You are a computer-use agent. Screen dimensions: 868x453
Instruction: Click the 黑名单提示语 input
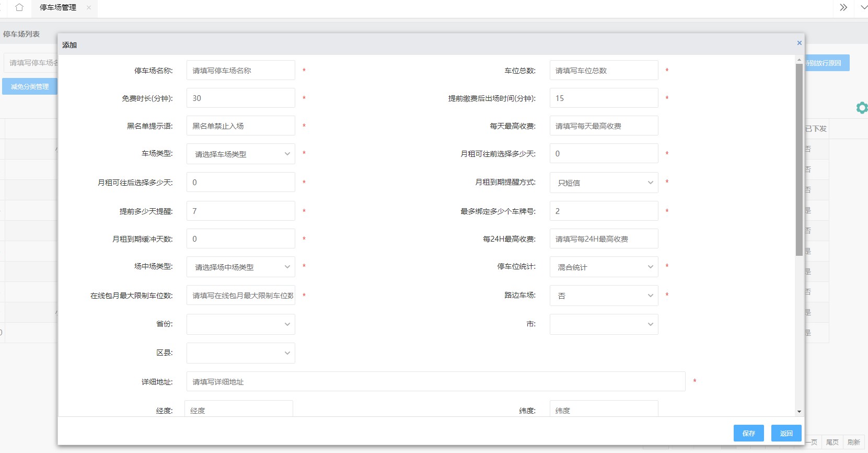[241, 126]
